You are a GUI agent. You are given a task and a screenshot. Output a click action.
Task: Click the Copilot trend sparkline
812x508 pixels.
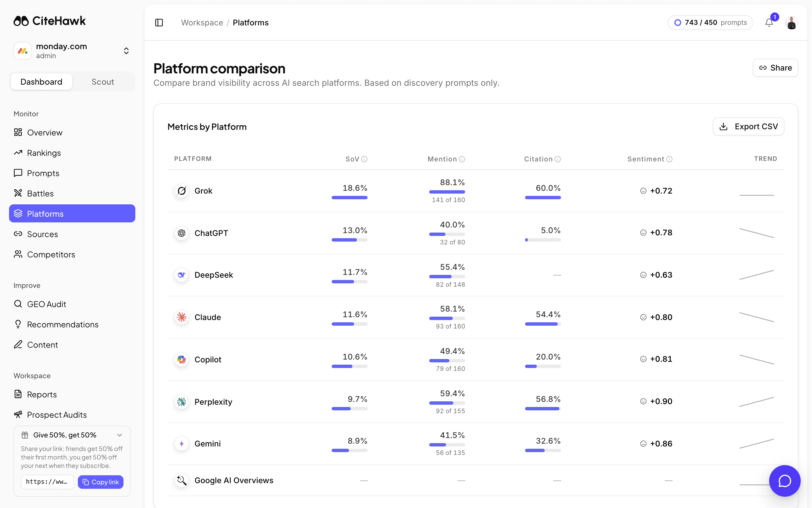757,360
